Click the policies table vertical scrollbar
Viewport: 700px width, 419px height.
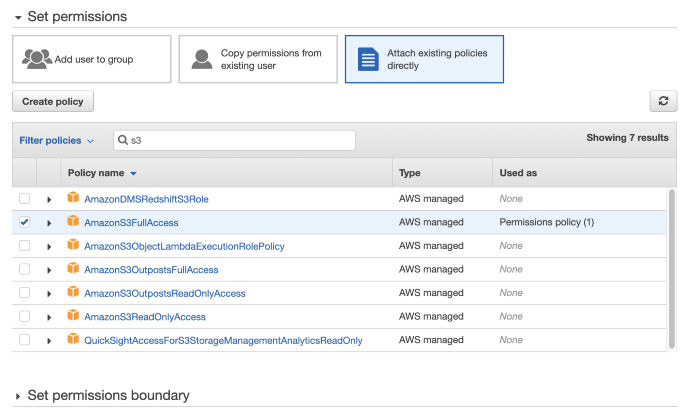(x=671, y=269)
